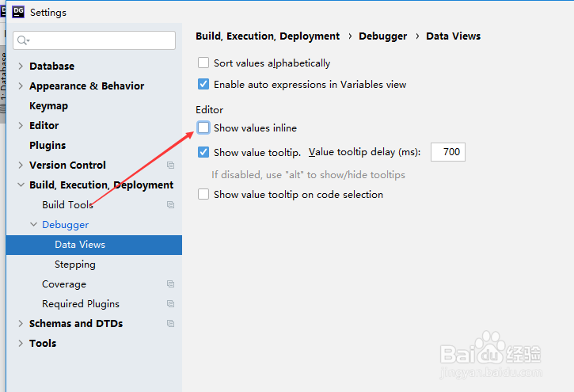Expand the Database settings section

pyautogui.click(x=21, y=67)
